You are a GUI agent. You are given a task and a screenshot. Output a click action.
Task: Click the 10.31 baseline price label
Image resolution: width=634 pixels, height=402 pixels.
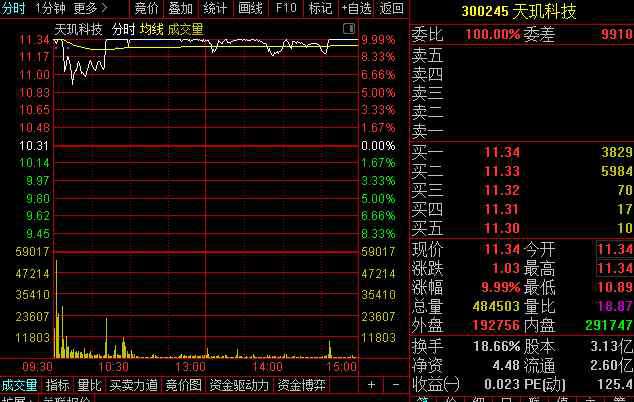(x=34, y=146)
